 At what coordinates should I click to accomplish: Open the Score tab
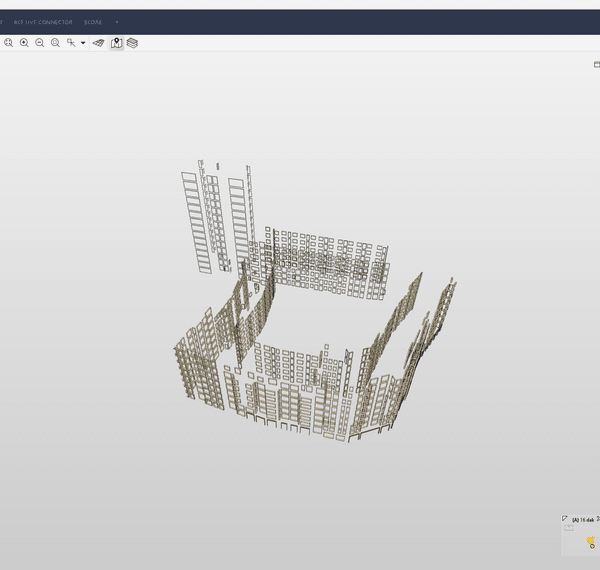tap(93, 22)
